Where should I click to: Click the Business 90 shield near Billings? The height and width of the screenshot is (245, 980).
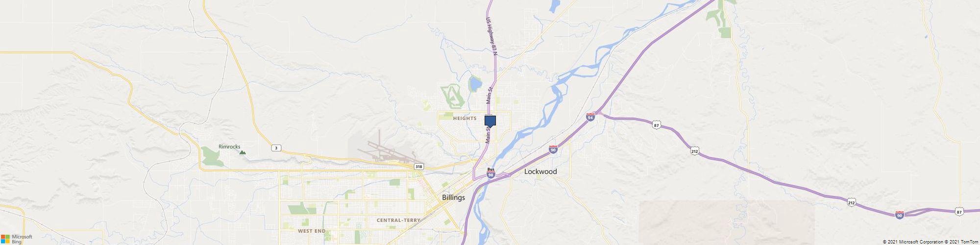coord(491,172)
